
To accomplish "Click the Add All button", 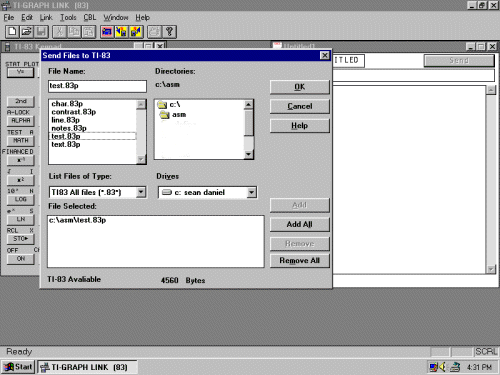I will click(299, 224).
